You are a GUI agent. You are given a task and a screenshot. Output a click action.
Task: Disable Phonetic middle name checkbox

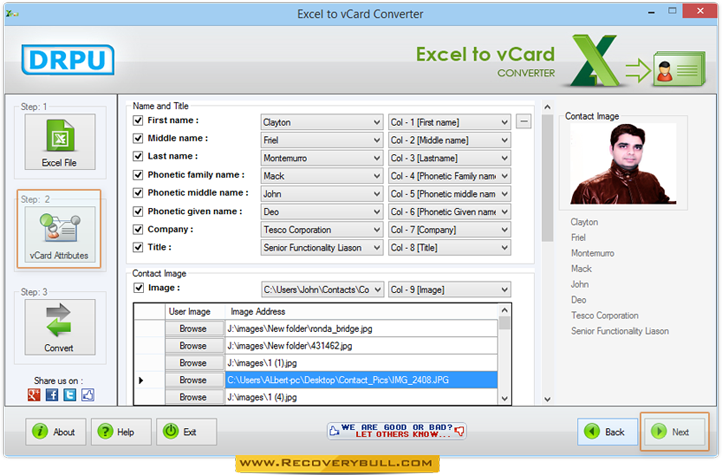tap(138, 193)
